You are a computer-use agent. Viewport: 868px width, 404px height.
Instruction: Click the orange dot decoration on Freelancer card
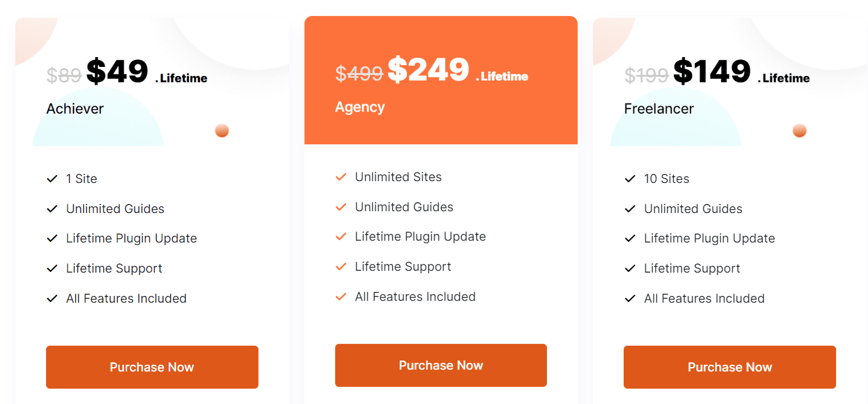(799, 130)
